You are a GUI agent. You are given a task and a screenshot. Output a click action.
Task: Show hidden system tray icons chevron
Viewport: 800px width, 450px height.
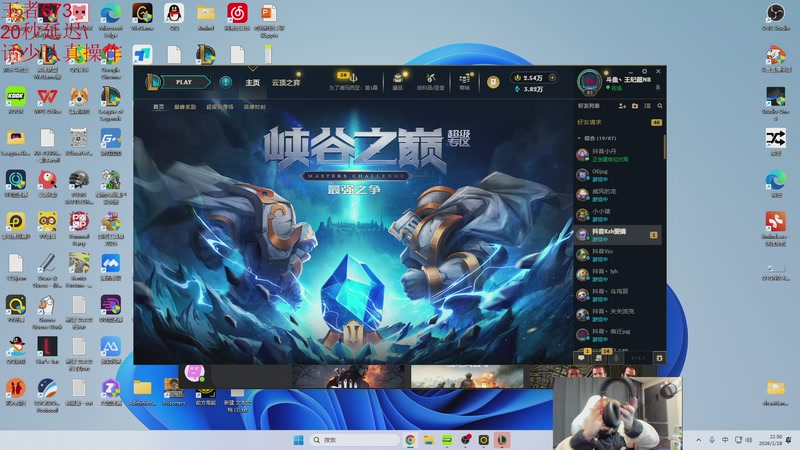point(698,440)
